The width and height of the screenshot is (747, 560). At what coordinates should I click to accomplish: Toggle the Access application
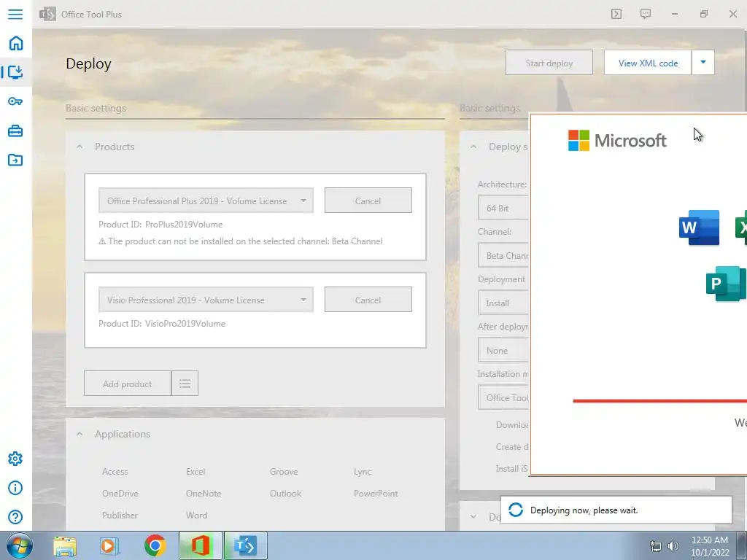click(115, 472)
